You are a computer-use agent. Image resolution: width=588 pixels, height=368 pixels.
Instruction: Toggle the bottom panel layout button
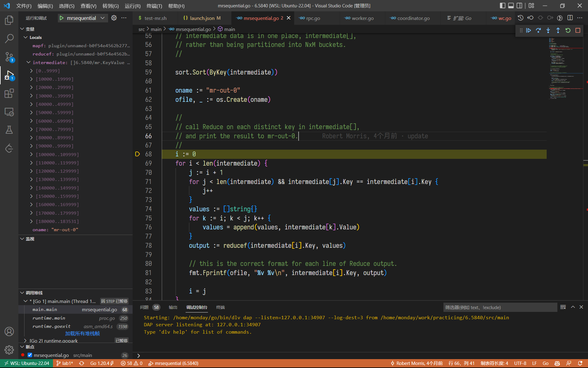point(511,6)
